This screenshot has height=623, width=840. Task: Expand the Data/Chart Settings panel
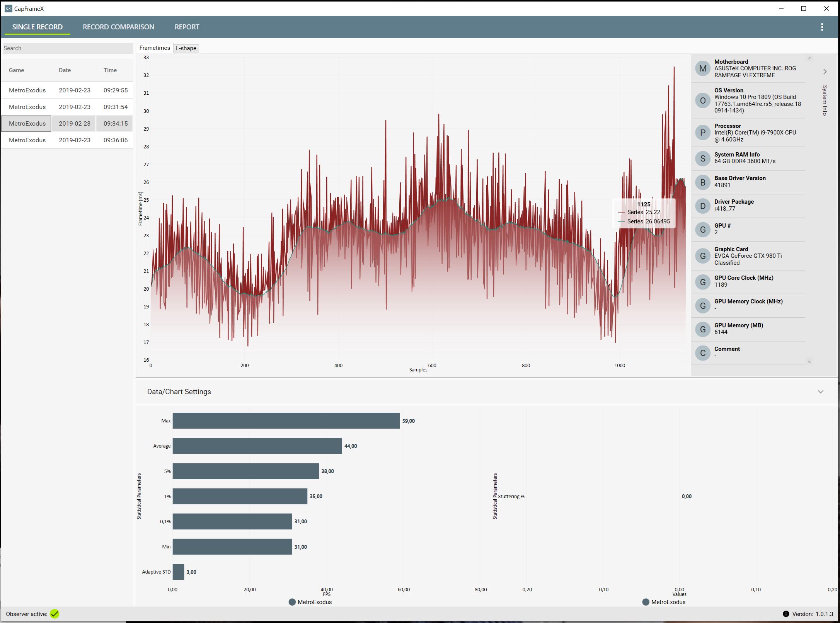click(820, 392)
